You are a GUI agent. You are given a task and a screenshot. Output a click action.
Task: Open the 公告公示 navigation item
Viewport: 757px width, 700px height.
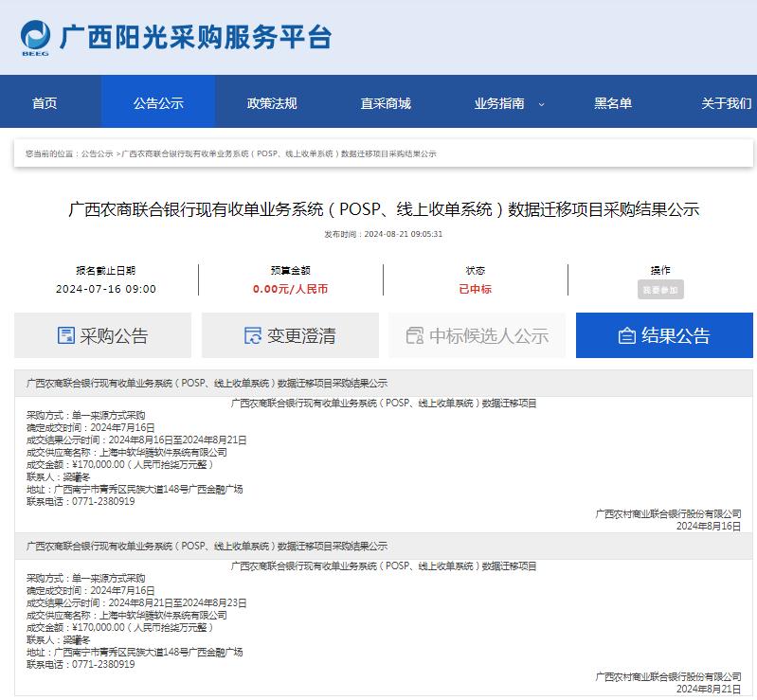(x=158, y=103)
